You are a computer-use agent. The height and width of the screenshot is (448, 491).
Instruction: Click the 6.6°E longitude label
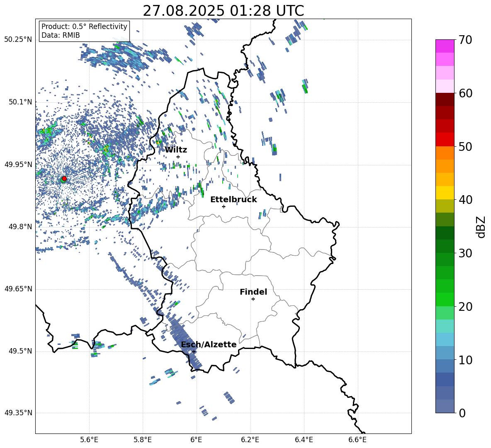(357, 440)
